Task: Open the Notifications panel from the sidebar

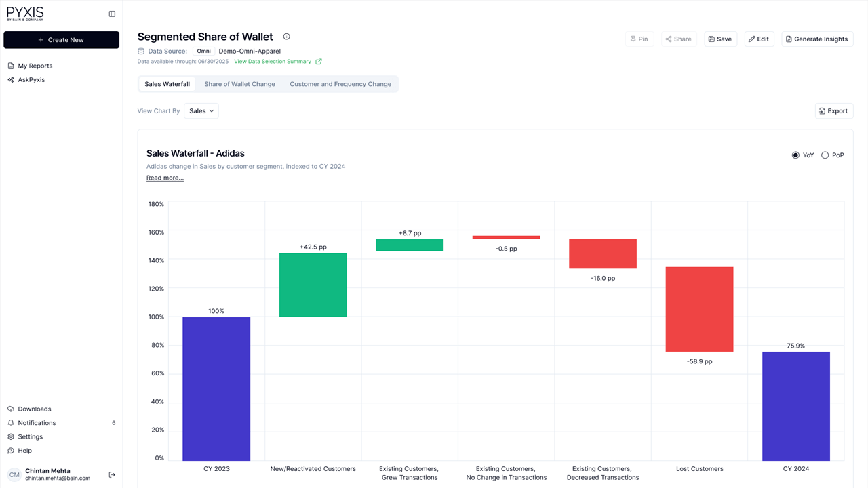Action: 37,422
